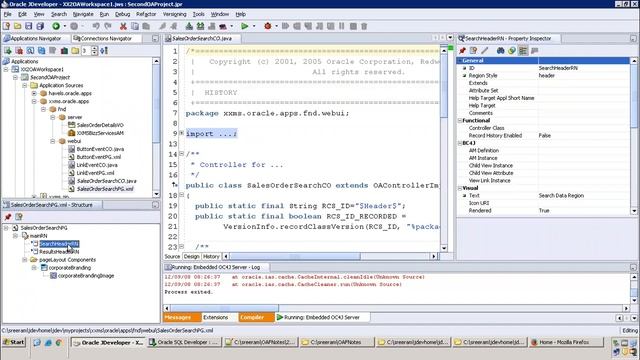Click the Copy toolbar icon
Viewport: 640px width, 360px height.
pyautogui.click(x=134, y=26)
